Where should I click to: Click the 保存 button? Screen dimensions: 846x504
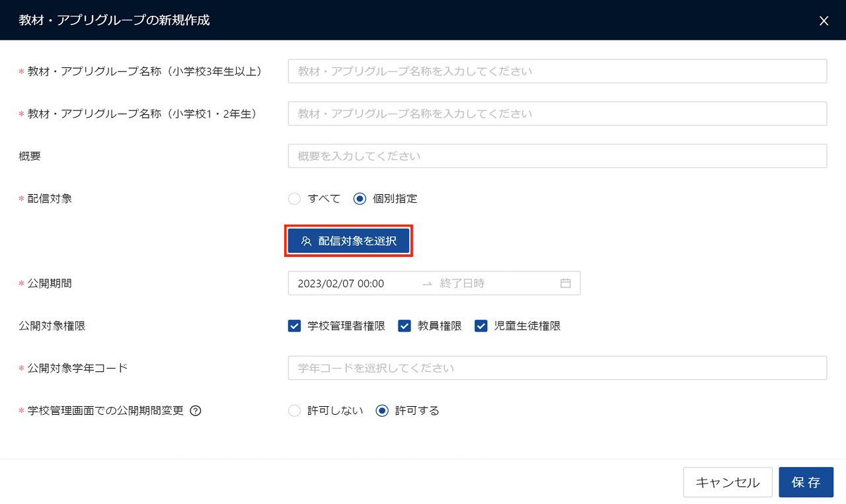[x=806, y=482]
